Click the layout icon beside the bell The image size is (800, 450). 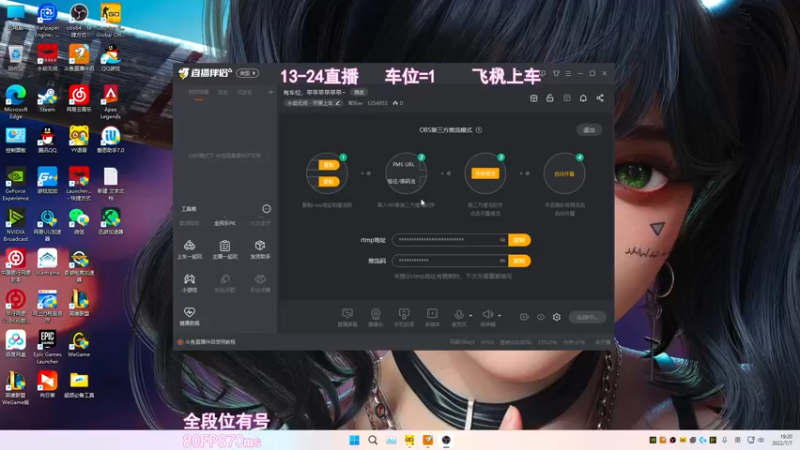point(567,98)
